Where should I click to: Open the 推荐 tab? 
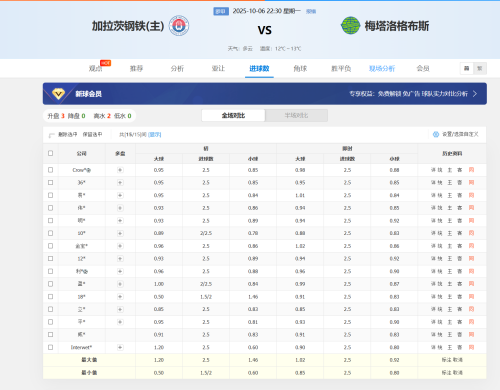[136, 68]
